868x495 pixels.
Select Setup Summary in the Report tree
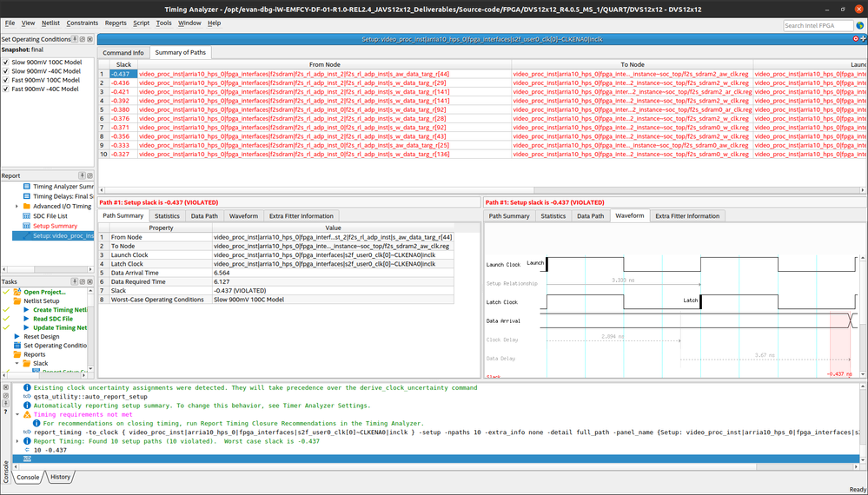coord(55,226)
